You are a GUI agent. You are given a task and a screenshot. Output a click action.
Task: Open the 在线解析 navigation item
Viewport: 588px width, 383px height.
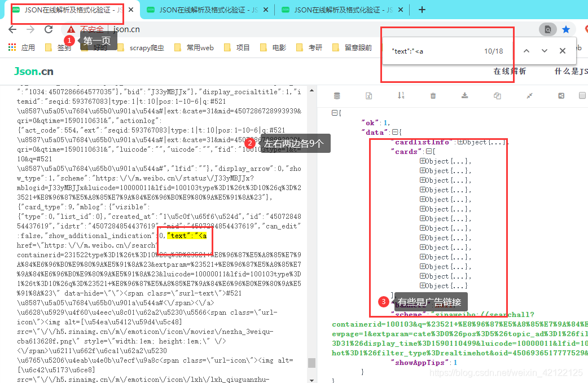(x=510, y=71)
